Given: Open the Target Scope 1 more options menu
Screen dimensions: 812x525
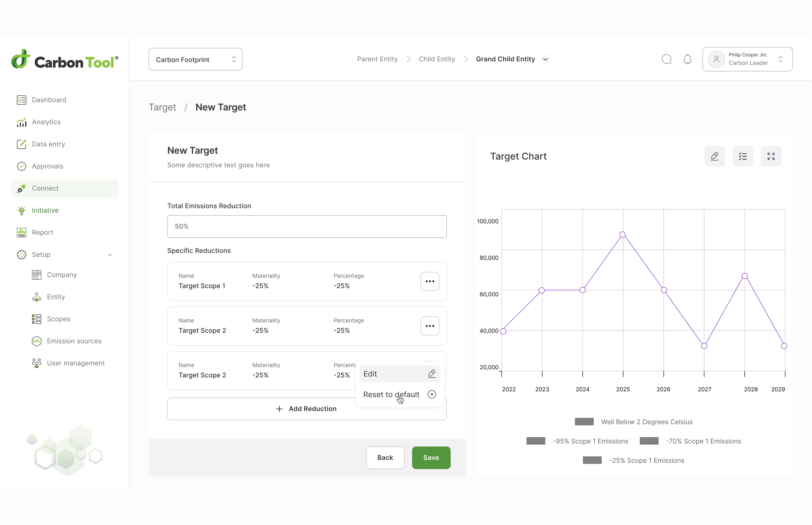Looking at the screenshot, I should (x=430, y=281).
